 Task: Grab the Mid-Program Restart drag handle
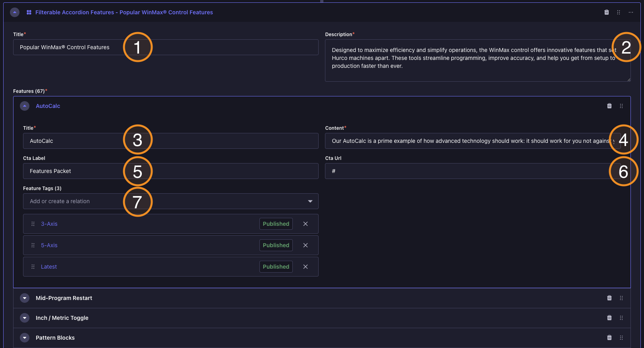pos(621,298)
